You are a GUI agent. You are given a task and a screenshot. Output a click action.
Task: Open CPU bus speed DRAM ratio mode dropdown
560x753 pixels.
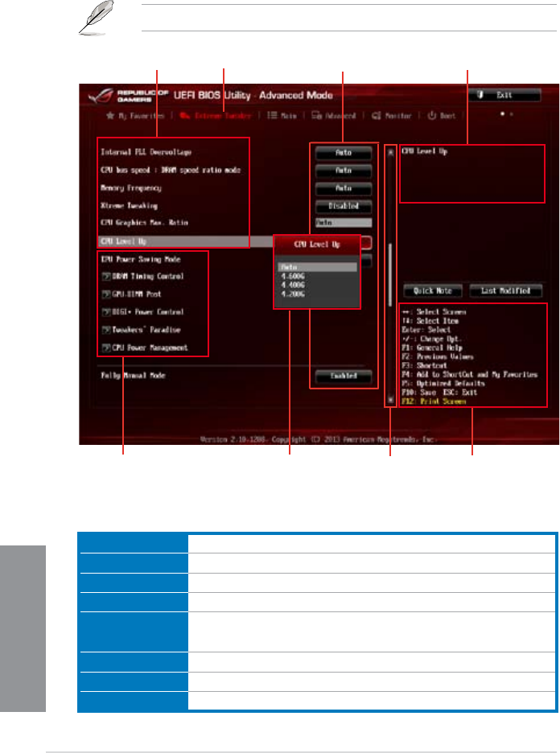(x=344, y=171)
